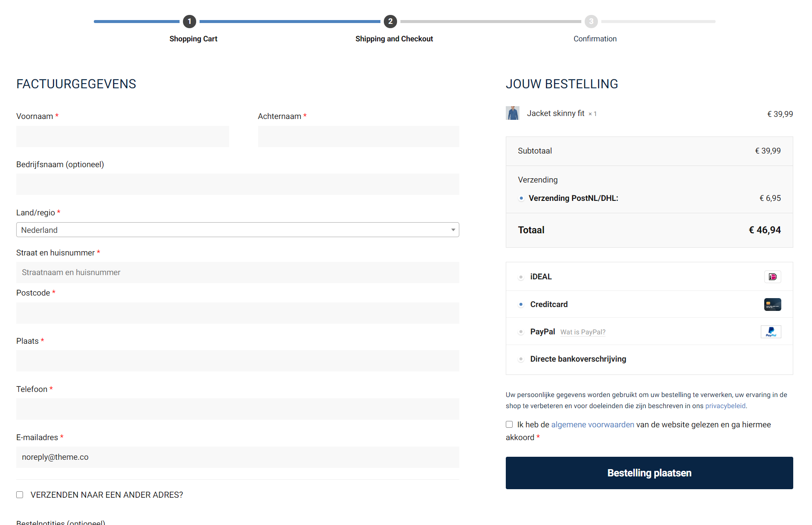
Task: Select Directe bankoverschrijving radio button
Action: [x=521, y=359]
